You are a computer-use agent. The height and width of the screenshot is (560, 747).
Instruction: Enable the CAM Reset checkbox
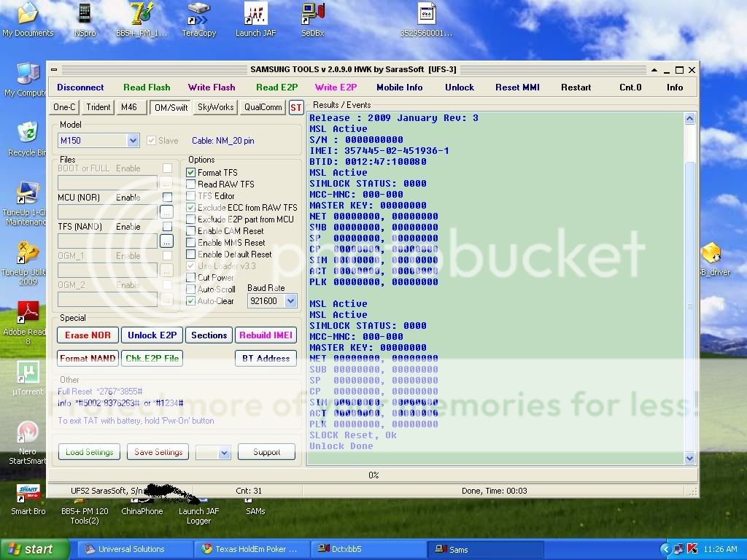coord(190,230)
